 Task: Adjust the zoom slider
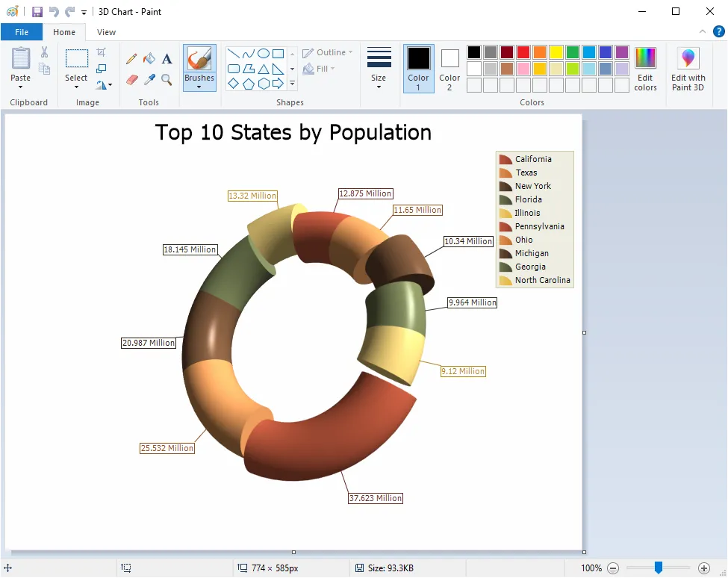(x=659, y=568)
